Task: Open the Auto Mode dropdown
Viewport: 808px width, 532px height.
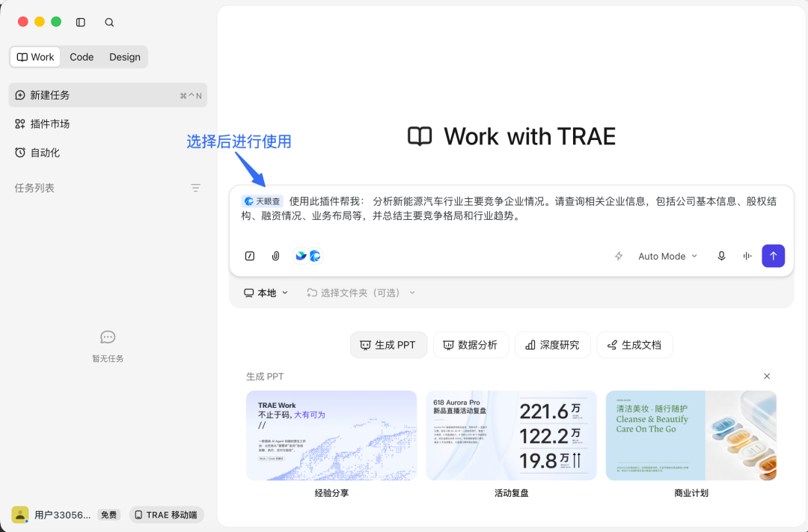Action: click(668, 256)
